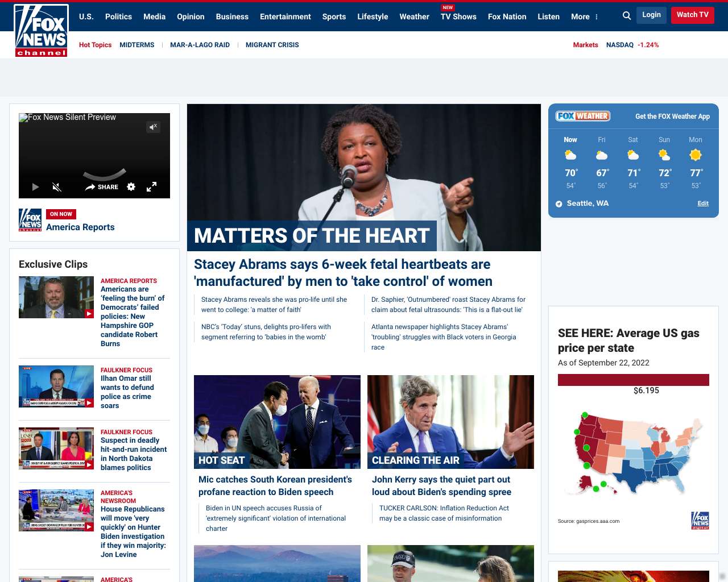Go to the Media section

point(154,16)
